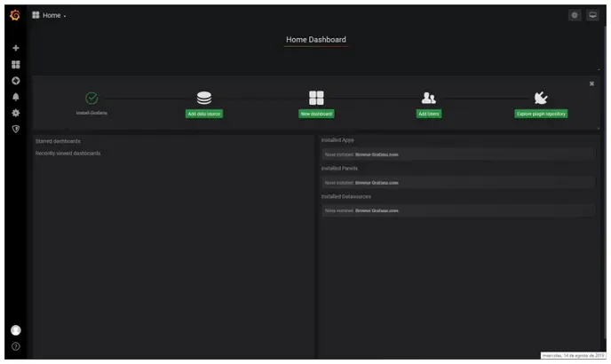
Task: Click the four-square new dashboard icon
Action: [316, 98]
